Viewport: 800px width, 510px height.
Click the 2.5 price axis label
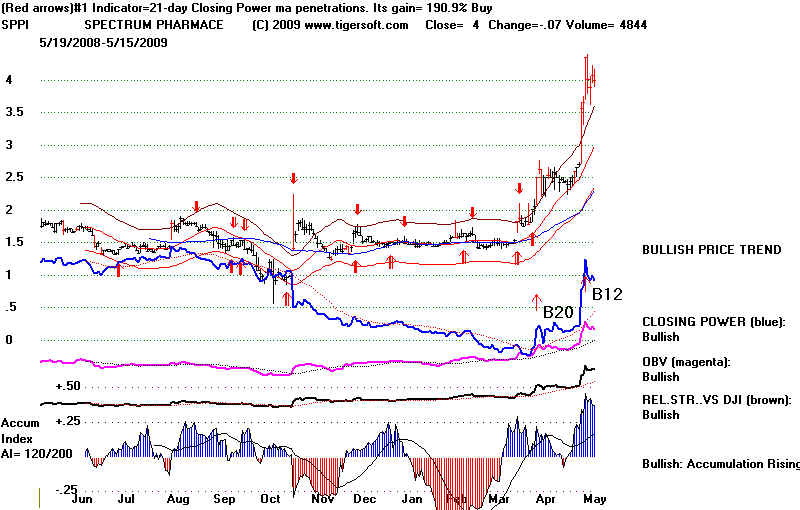click(x=14, y=177)
